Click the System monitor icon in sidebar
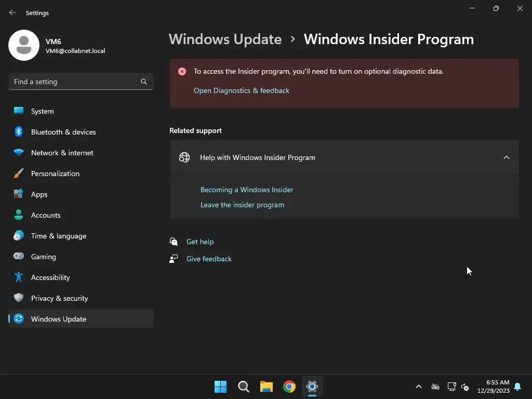The image size is (532, 399). [x=19, y=111]
